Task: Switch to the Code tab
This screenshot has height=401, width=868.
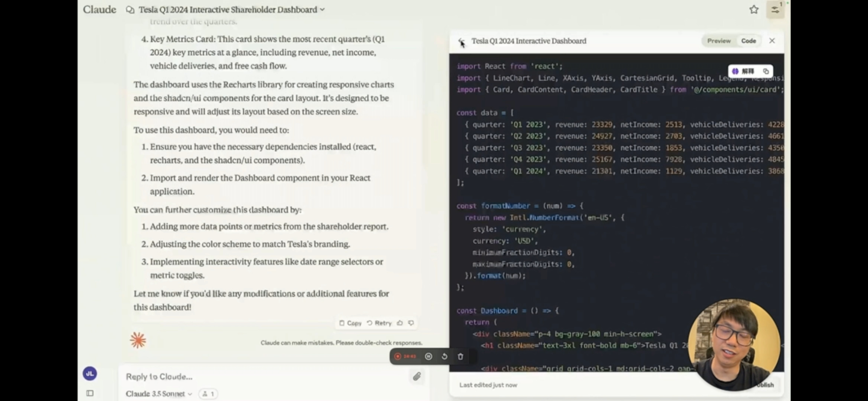Action: tap(748, 41)
